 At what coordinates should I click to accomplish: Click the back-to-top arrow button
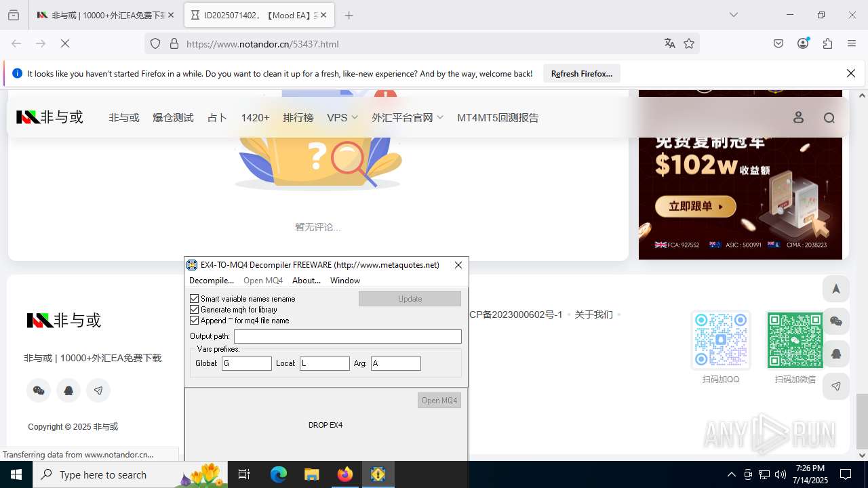pos(836,289)
